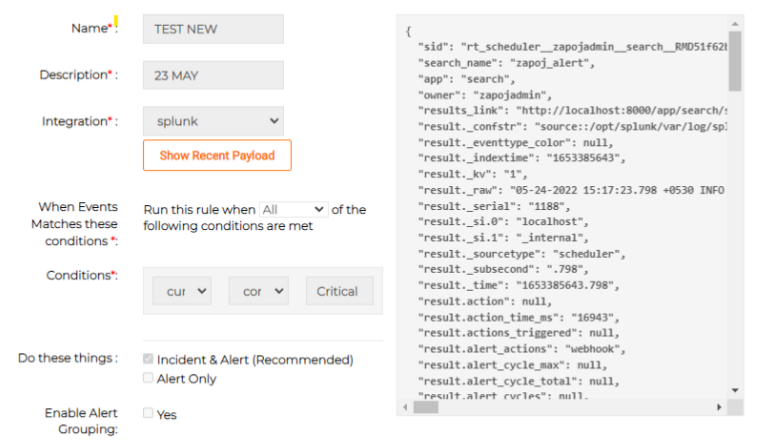Click the "result._kv": "1" line

[x=472, y=174]
